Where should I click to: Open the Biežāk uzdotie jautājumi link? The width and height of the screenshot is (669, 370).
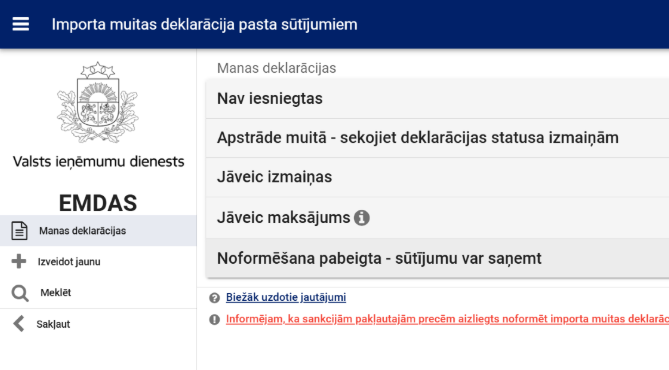click(286, 297)
